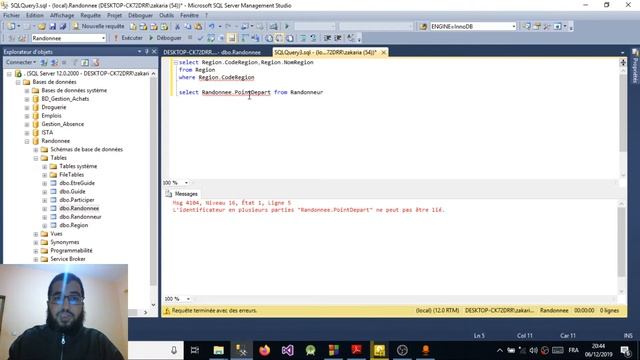The height and width of the screenshot is (360, 640).
Task: Click the Undo arrow icon
Action: 211,26
